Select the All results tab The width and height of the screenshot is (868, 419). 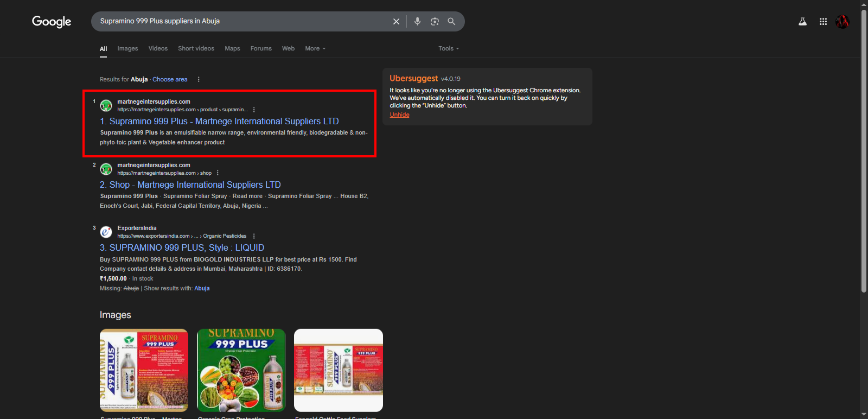pos(103,49)
